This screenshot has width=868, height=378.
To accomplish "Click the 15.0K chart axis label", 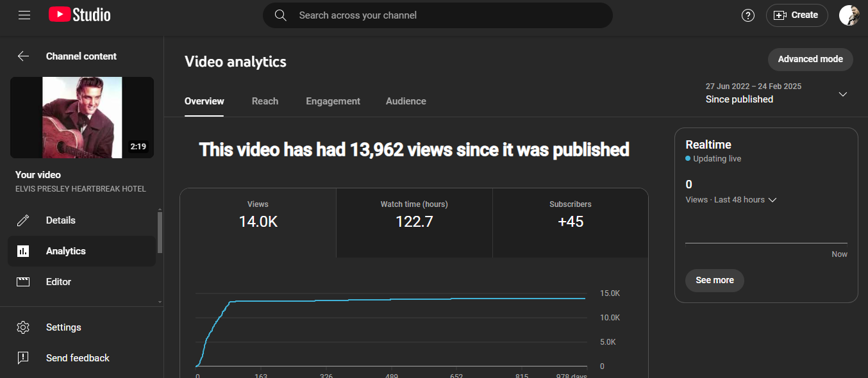I will pos(610,293).
